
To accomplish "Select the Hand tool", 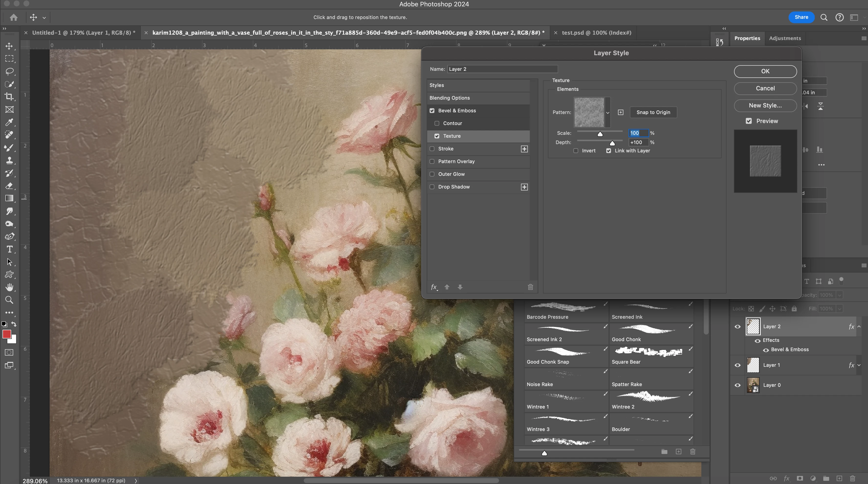I will pyautogui.click(x=10, y=287).
